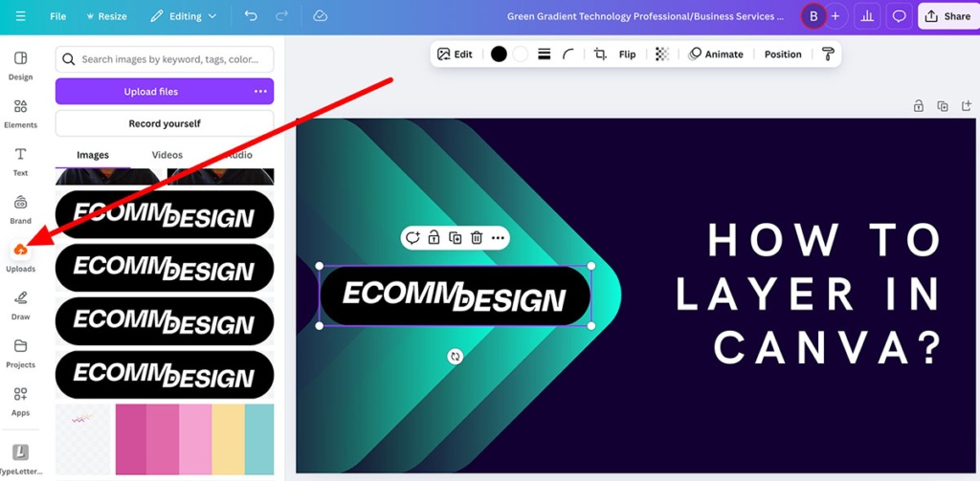Click the rotate handle below the logo
Viewport: 980px width, 481px height.
455,357
